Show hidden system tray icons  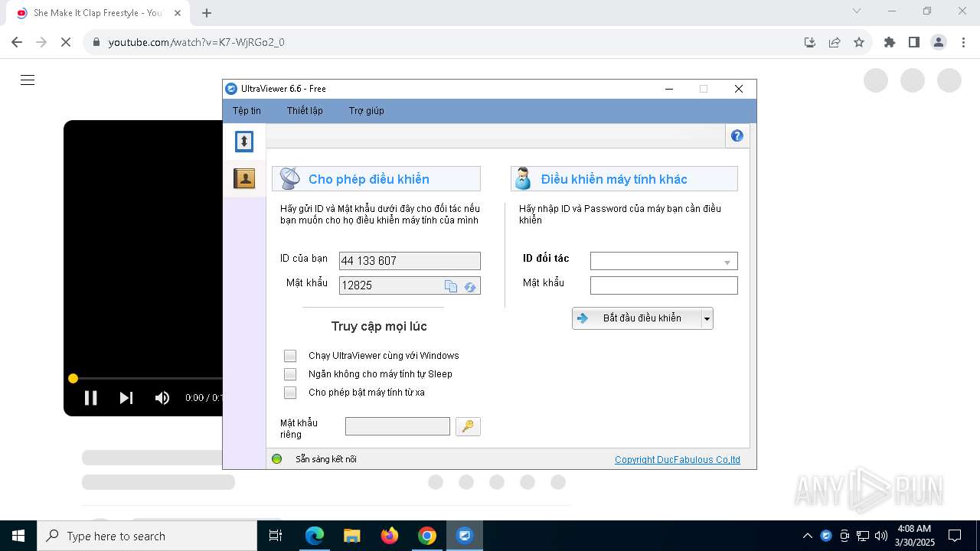click(x=808, y=536)
